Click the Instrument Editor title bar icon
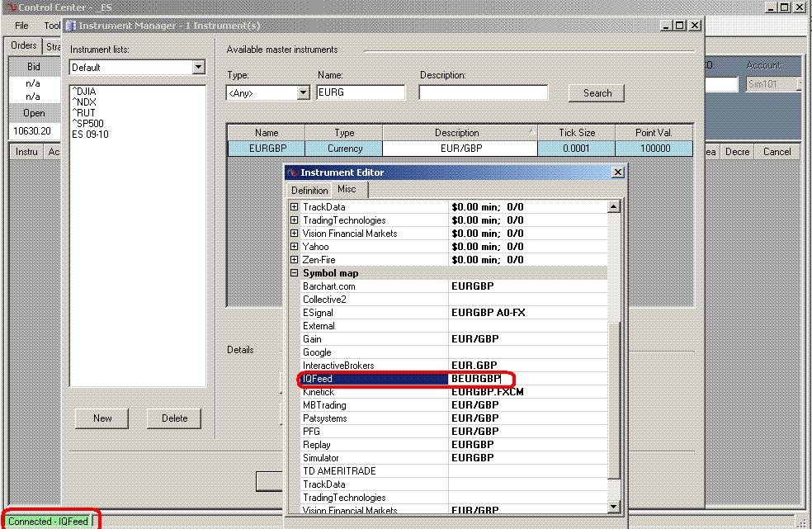The height and width of the screenshot is (529, 812). tap(294, 172)
